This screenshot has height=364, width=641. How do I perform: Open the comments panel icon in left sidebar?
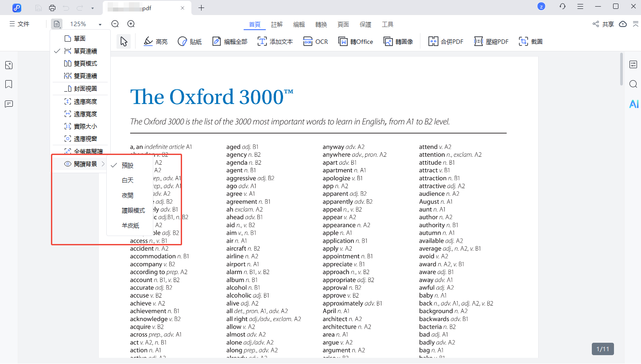pyautogui.click(x=9, y=104)
